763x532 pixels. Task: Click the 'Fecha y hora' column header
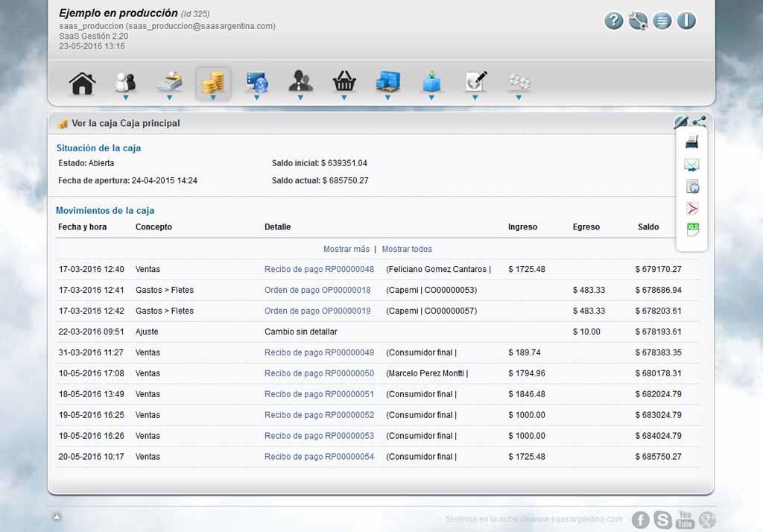click(82, 227)
